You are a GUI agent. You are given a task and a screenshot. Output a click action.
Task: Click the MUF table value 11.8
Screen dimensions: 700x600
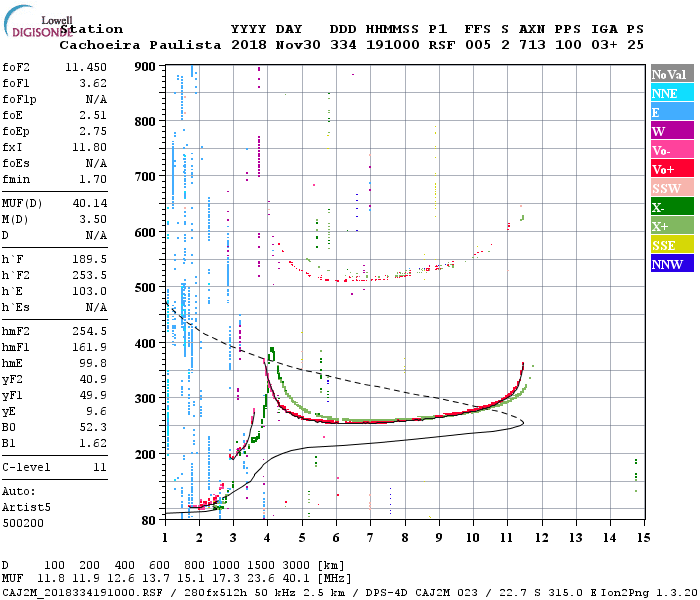pos(50,578)
